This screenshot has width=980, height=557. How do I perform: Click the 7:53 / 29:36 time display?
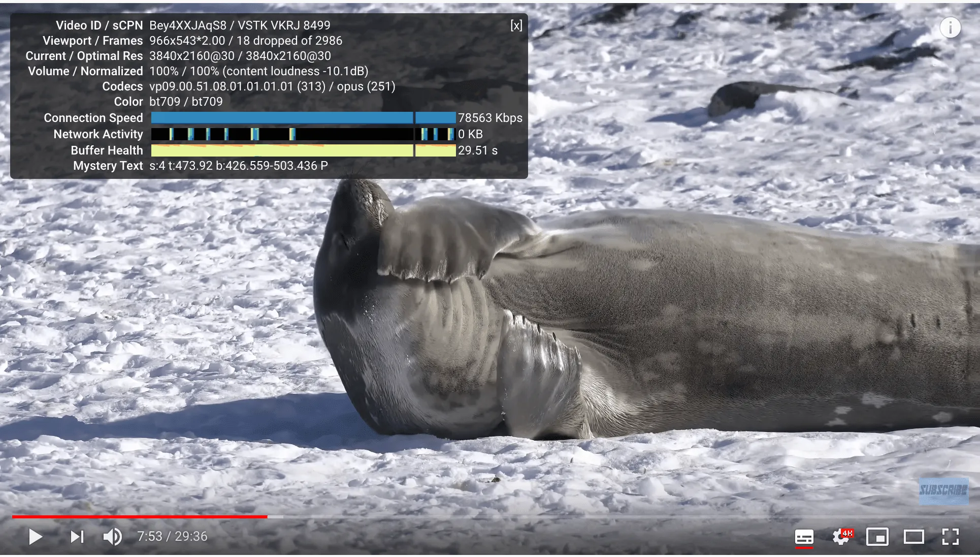tap(172, 537)
